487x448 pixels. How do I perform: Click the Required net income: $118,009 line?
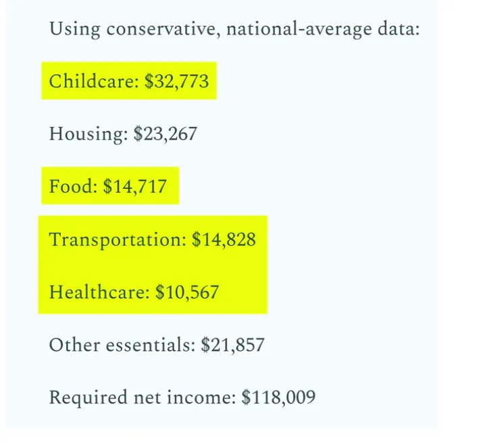click(182, 397)
